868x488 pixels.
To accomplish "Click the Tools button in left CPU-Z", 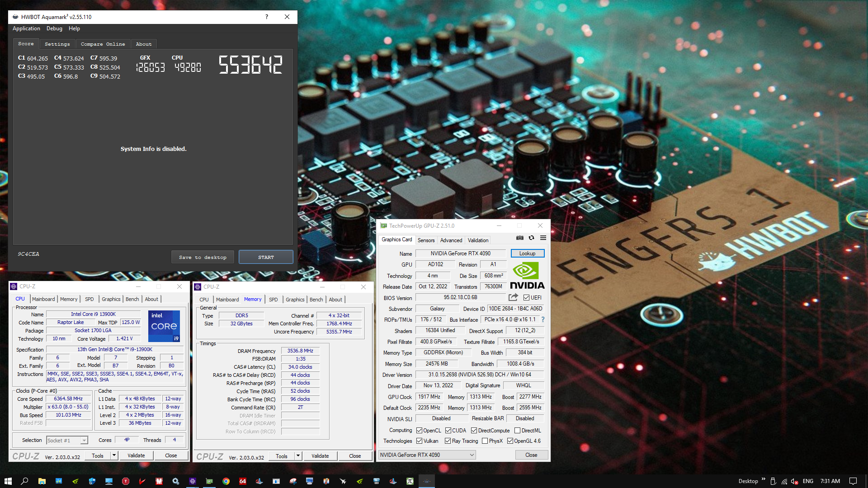I will 98,455.
